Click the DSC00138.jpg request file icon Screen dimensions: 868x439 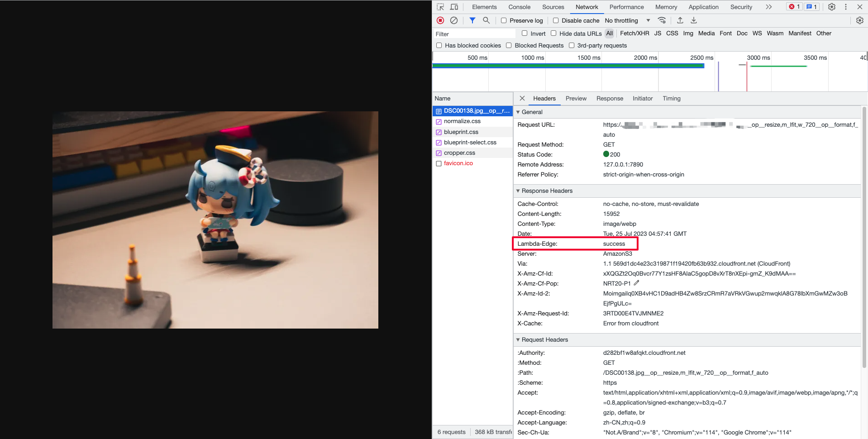[439, 111]
